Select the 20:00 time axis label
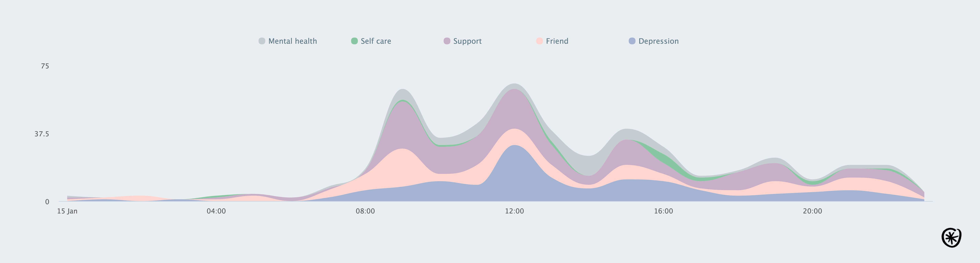This screenshot has width=980, height=263. [x=812, y=211]
